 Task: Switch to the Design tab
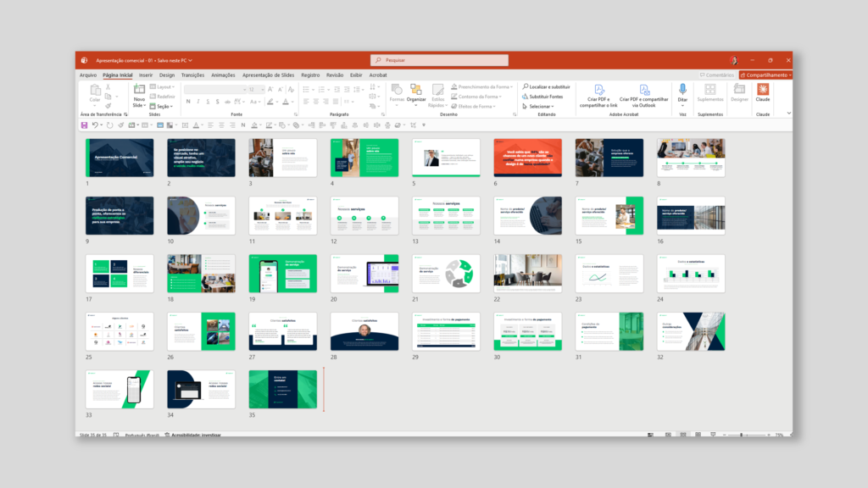pyautogui.click(x=167, y=75)
